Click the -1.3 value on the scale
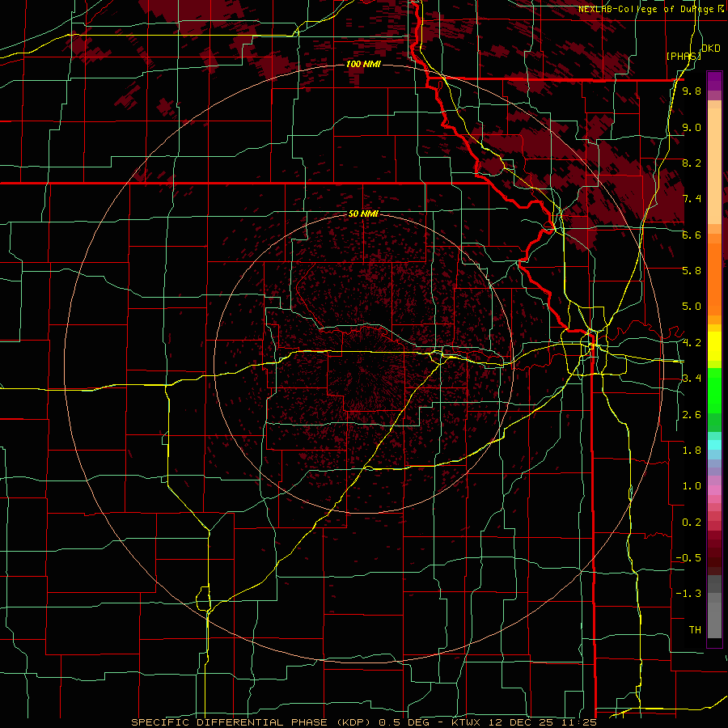The height and width of the screenshot is (728, 728). tap(688, 594)
